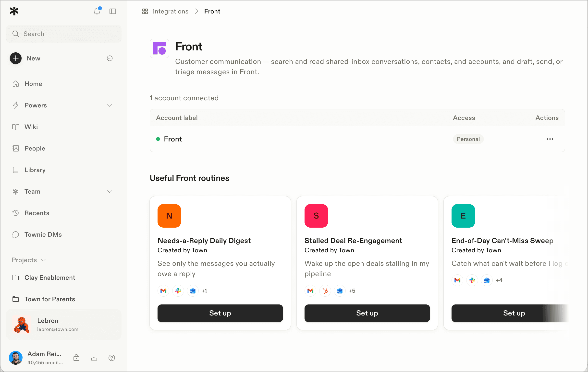Viewport: 588px width, 372px height.
Task: Click the Town asterisk logo
Action: pos(14,11)
